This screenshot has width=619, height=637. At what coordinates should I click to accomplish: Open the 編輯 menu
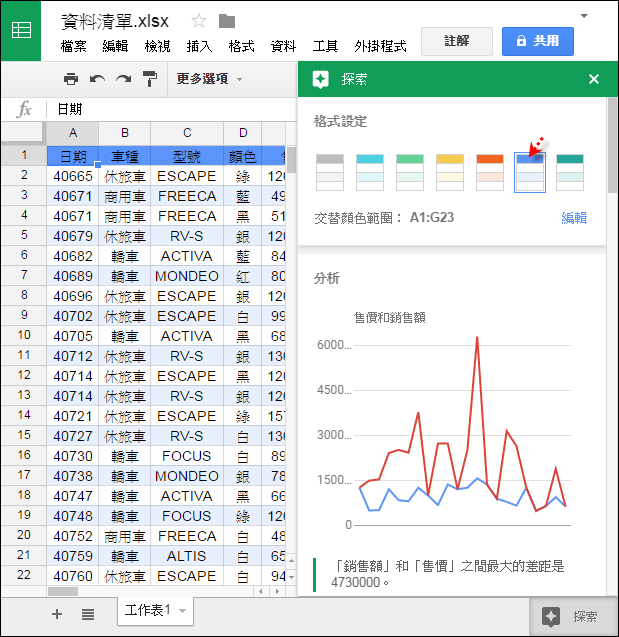[x=115, y=46]
